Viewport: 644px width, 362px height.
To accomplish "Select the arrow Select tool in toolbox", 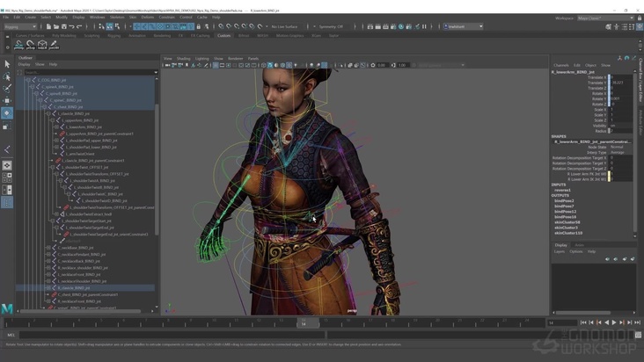I will coord(7,64).
